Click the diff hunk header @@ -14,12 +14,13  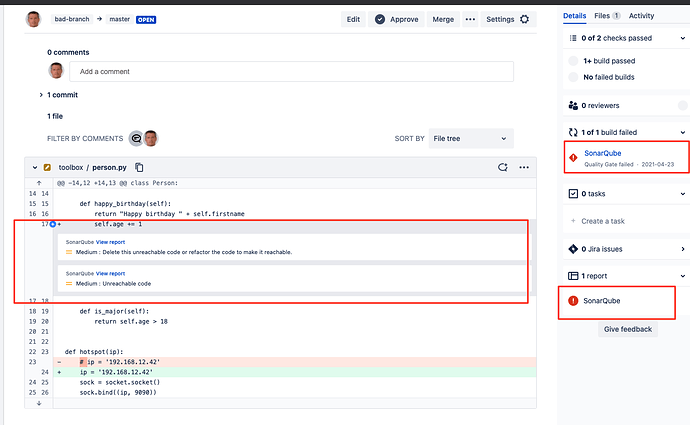(117, 183)
